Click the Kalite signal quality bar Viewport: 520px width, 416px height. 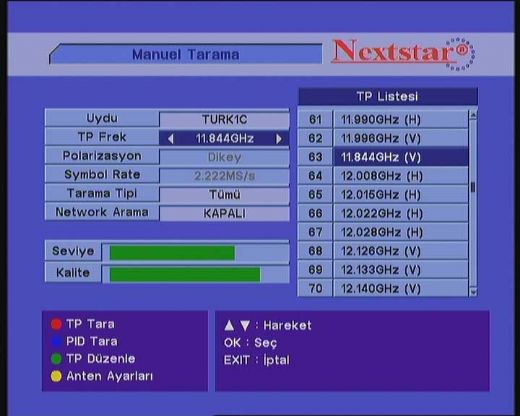[196, 275]
